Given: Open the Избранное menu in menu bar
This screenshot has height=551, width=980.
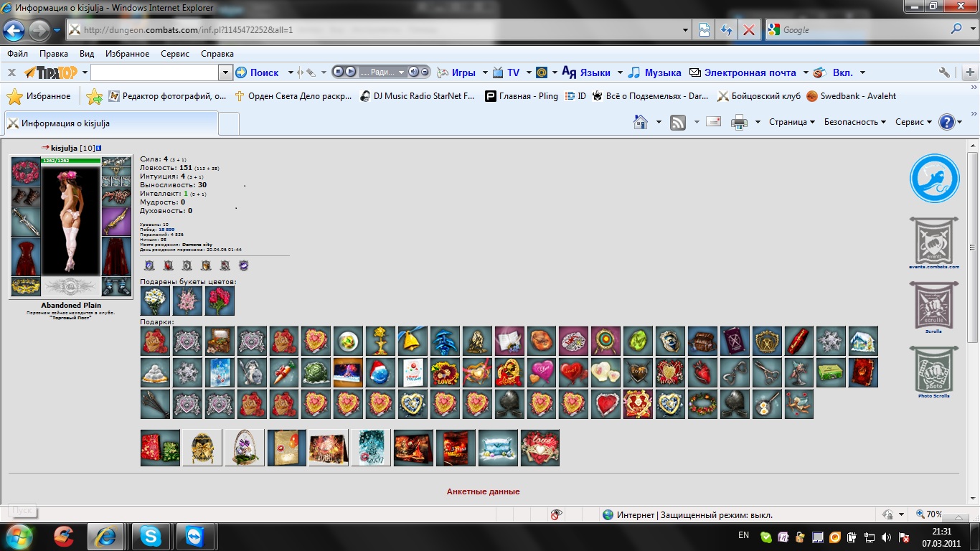Looking at the screenshot, I should (127, 54).
